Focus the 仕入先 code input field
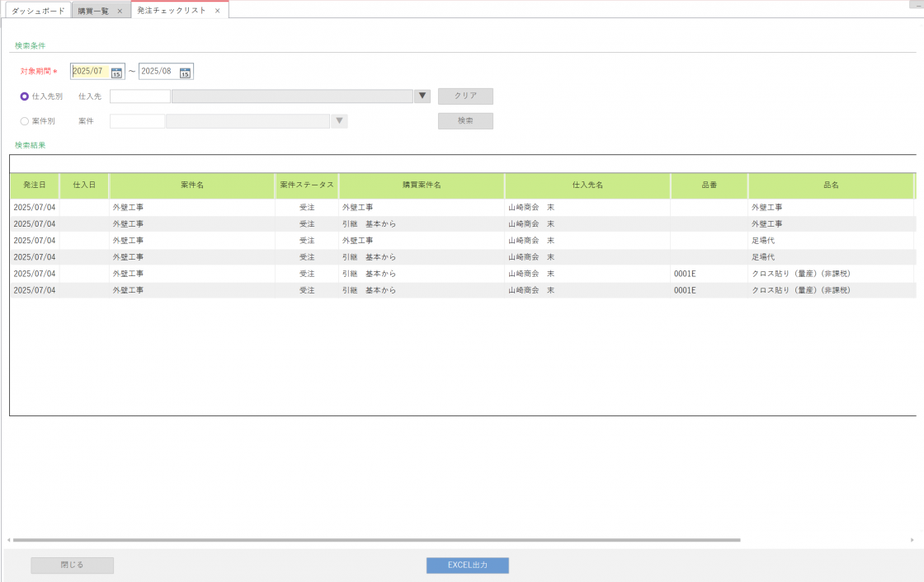 point(139,96)
